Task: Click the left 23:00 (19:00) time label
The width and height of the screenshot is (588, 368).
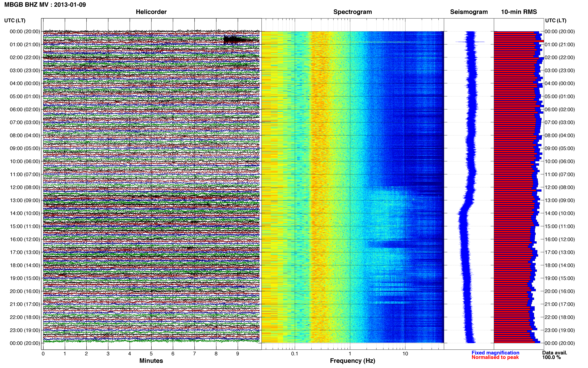Action: coord(25,330)
